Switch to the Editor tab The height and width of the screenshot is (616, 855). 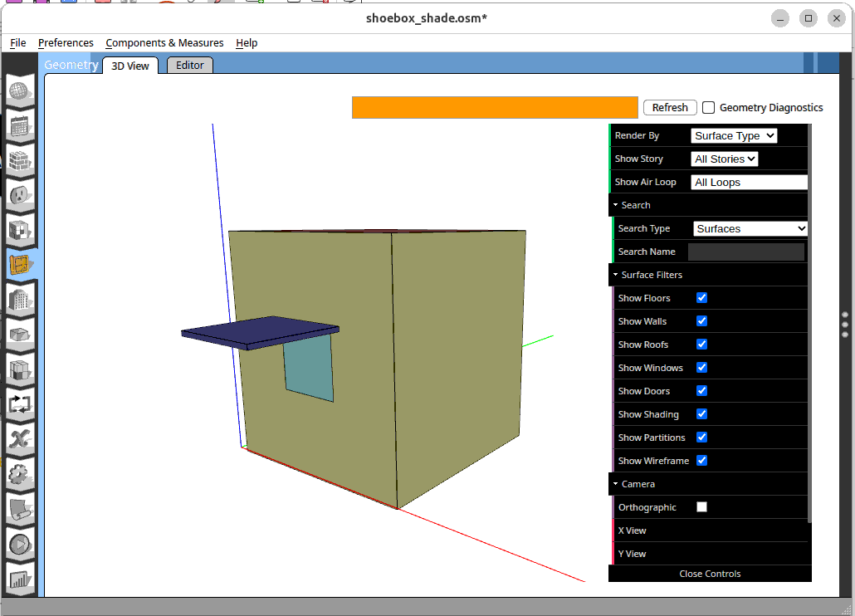point(190,65)
